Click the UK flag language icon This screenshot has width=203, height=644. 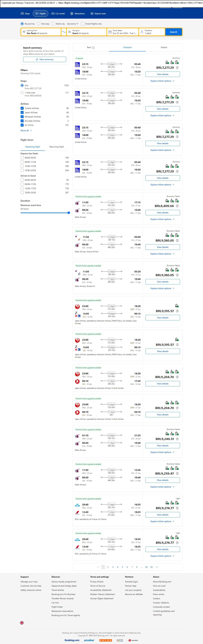coord(22,623)
